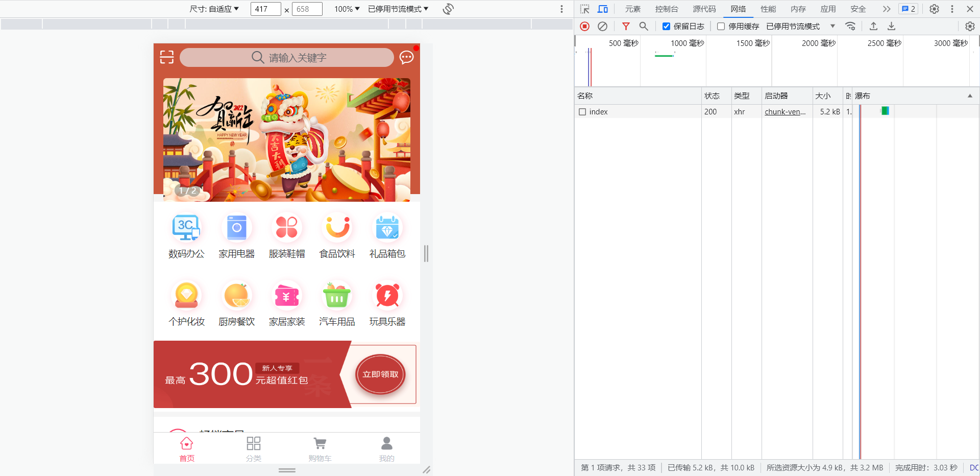980x476 pixels.
Task: Switch to the 控制台 tab
Action: click(x=667, y=9)
